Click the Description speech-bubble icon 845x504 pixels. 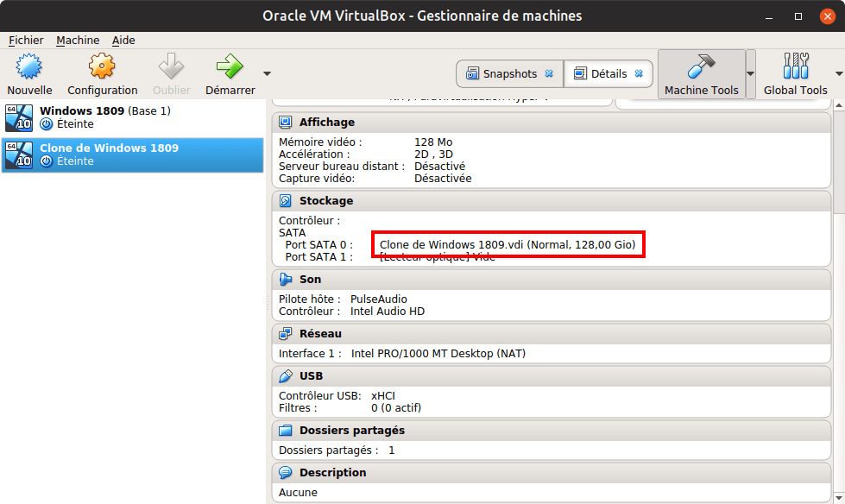pyautogui.click(x=285, y=473)
